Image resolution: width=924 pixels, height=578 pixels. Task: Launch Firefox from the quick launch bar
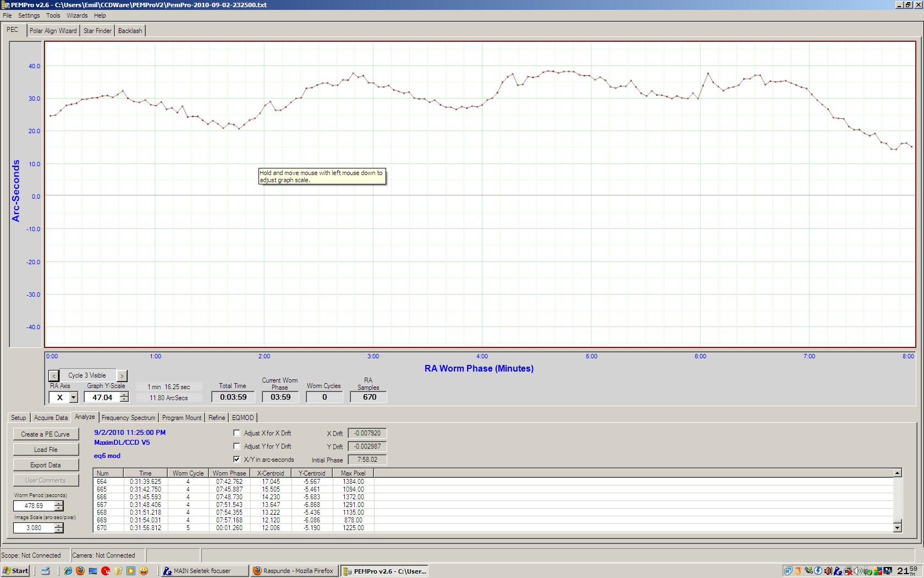click(80, 571)
